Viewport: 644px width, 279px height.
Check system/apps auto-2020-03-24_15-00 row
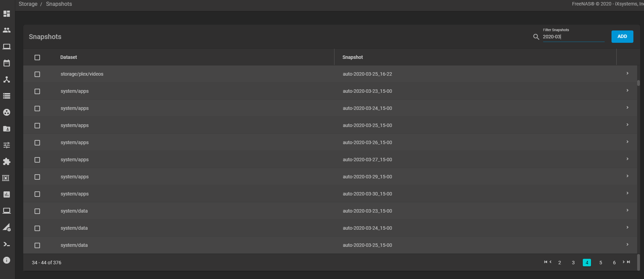(x=37, y=109)
